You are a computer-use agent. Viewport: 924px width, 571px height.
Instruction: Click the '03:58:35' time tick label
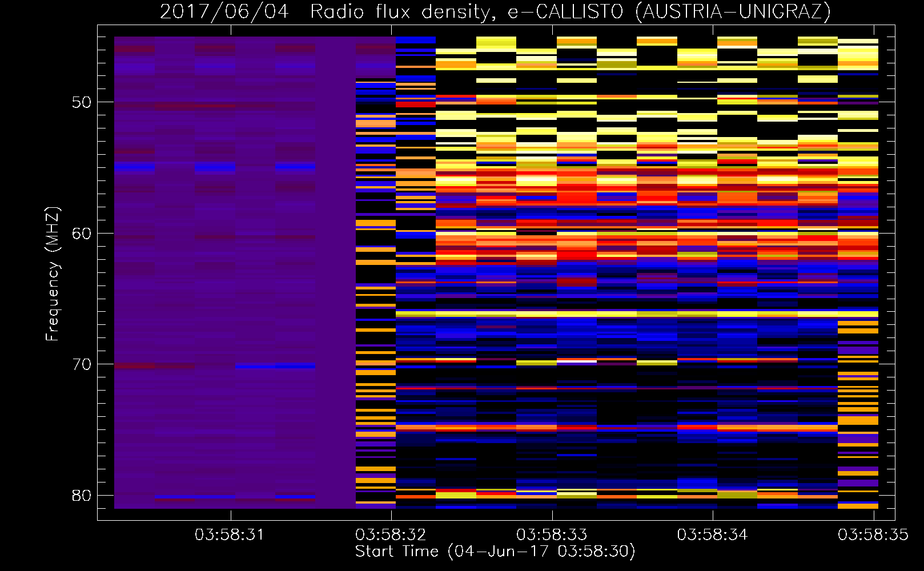pyautogui.click(x=873, y=534)
